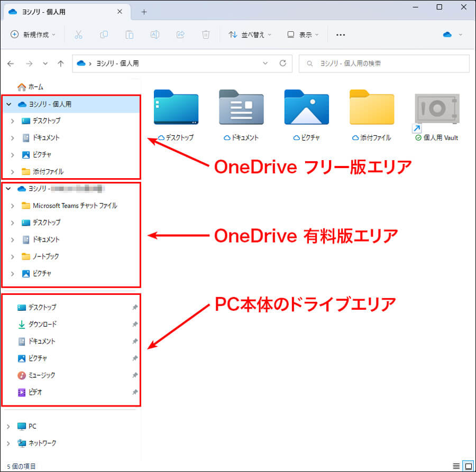Open pinned ビデオ quick access item
The width and height of the screenshot is (476, 472).
(30, 392)
